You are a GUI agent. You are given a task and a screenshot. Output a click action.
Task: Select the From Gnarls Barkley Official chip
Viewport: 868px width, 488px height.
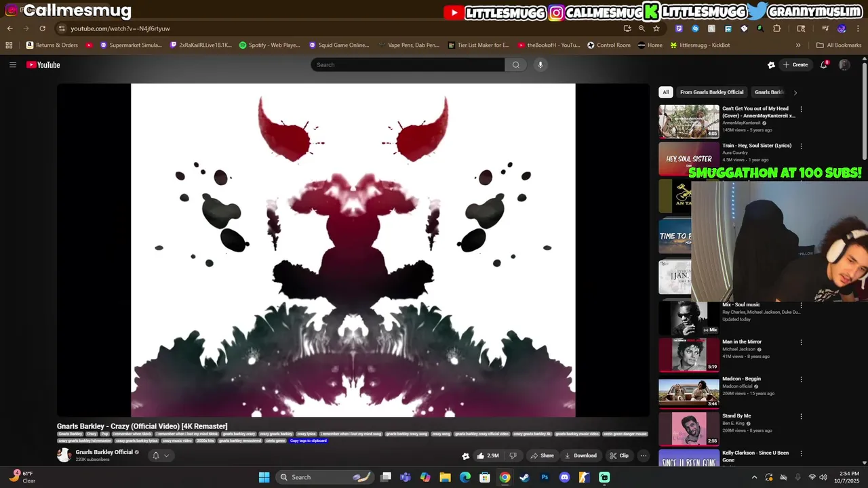[711, 92]
